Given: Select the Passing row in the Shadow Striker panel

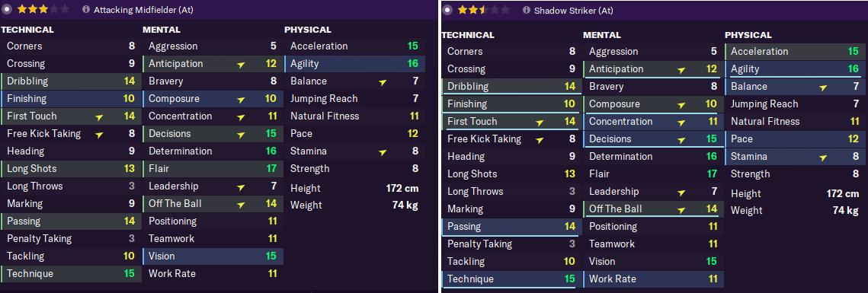Looking at the screenshot, I should pos(512,227).
